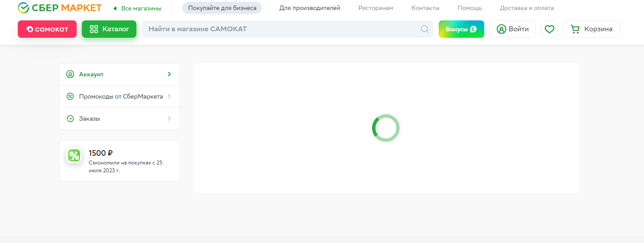Viewport: 644px width, 243px height.
Task: Click the 1500 ₽ savings amount
Action: tap(101, 153)
